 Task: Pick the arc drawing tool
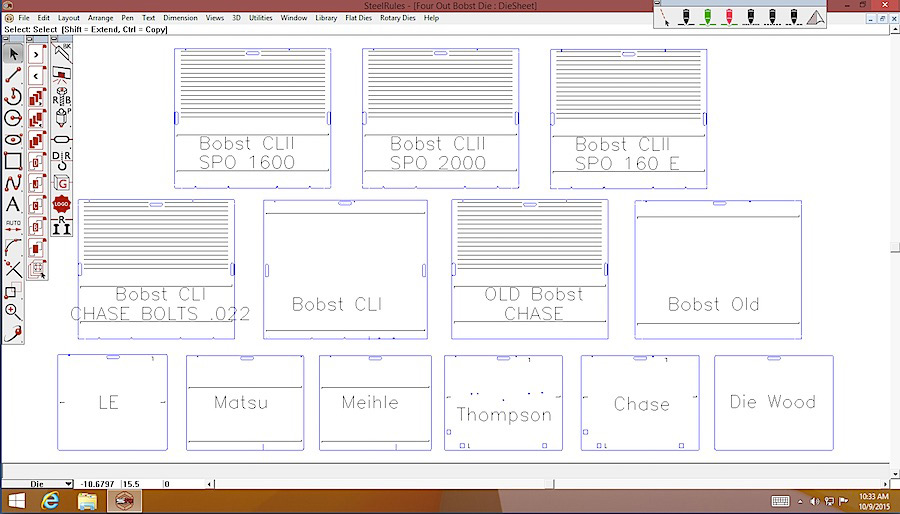[13, 96]
